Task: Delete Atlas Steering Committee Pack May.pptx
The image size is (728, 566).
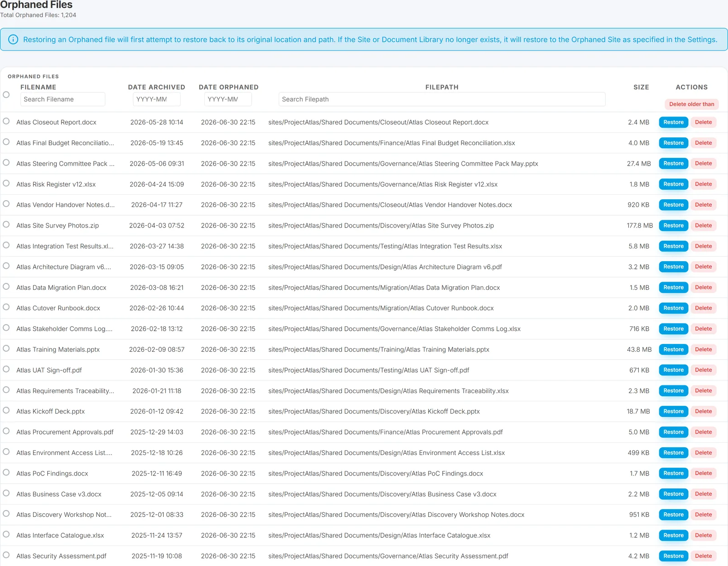Action: tap(703, 163)
